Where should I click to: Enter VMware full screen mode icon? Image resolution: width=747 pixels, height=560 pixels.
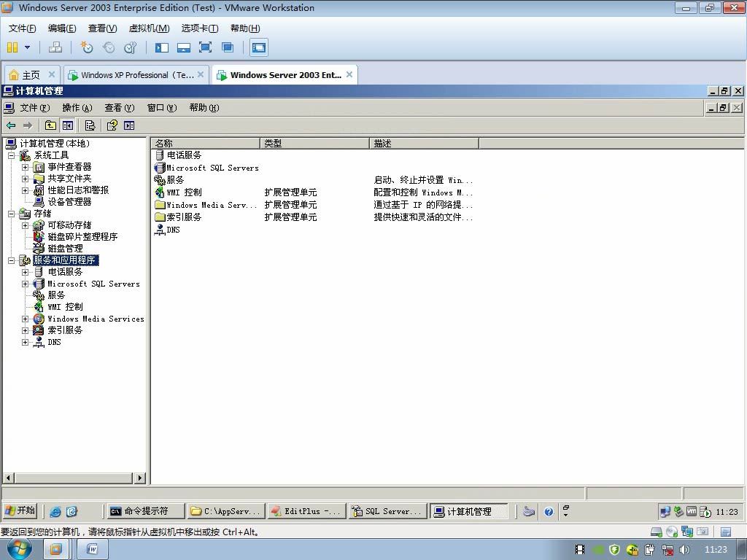[205, 47]
